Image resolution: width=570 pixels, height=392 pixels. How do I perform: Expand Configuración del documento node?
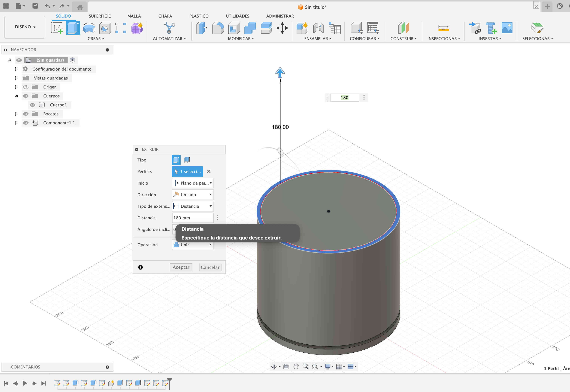pos(16,69)
